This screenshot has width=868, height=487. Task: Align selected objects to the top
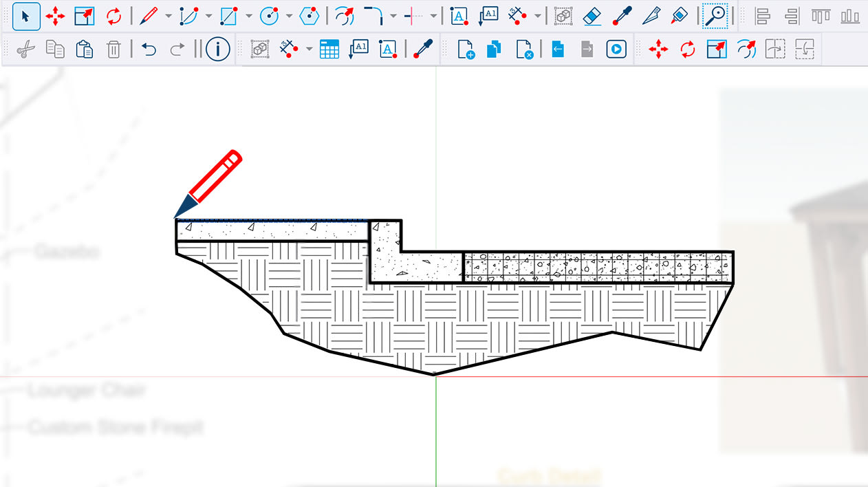(821, 16)
